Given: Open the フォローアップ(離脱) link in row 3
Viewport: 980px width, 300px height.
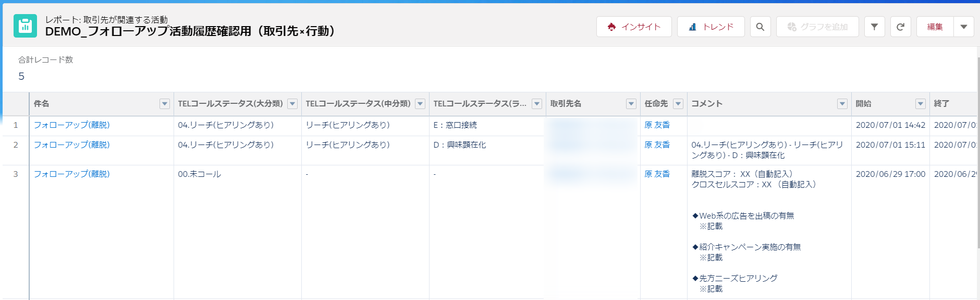Looking at the screenshot, I should pos(72,174).
